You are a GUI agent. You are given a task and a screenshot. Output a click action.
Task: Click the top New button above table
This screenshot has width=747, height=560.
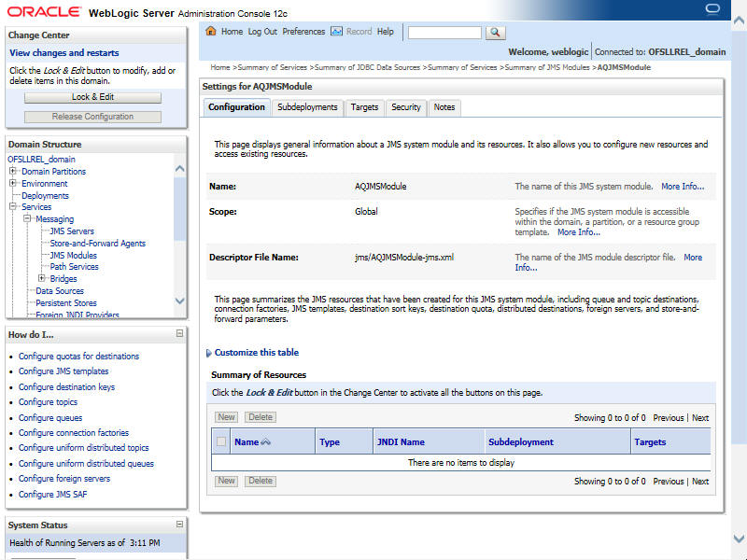coord(226,417)
